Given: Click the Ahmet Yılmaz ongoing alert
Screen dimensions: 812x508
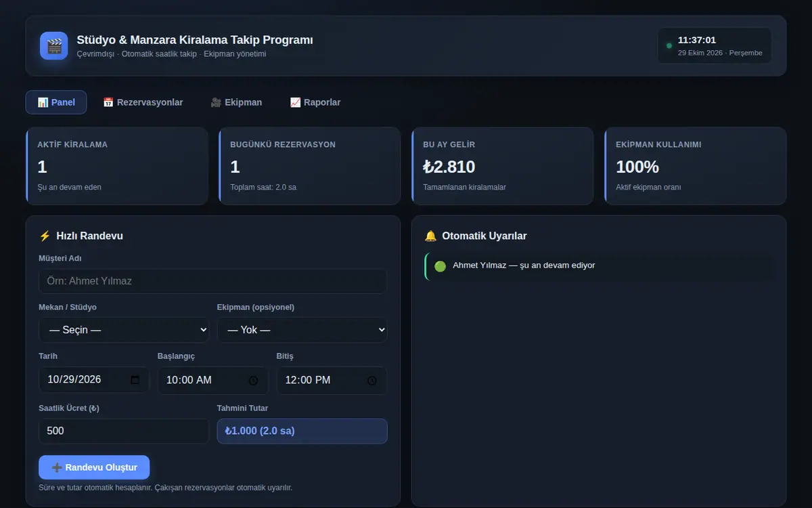Looking at the screenshot, I should [x=599, y=266].
